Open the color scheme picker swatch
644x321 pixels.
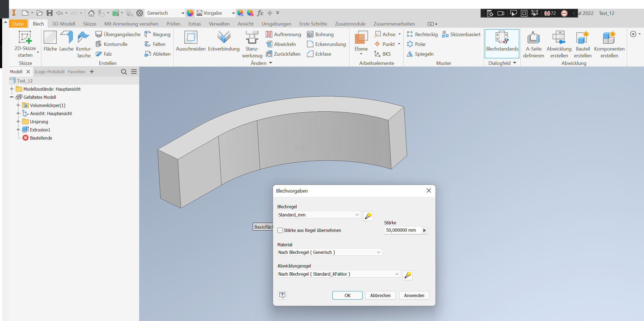[190, 13]
